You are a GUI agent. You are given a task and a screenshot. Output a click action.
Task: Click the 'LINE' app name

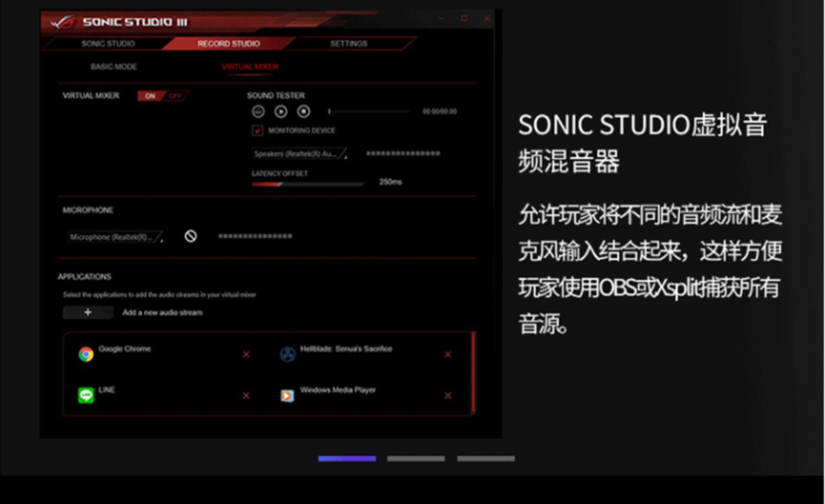coord(107,390)
